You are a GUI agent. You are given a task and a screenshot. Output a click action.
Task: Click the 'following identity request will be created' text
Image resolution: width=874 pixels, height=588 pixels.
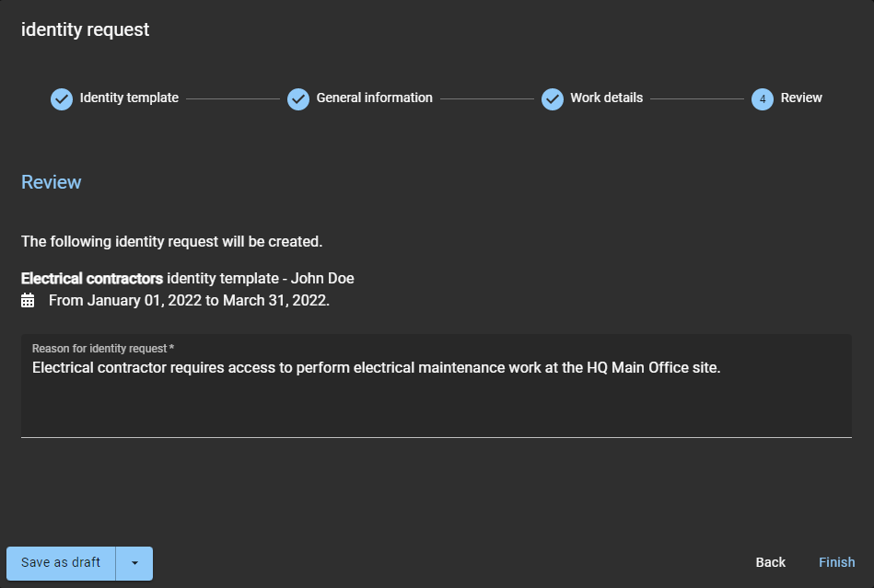[171, 242]
